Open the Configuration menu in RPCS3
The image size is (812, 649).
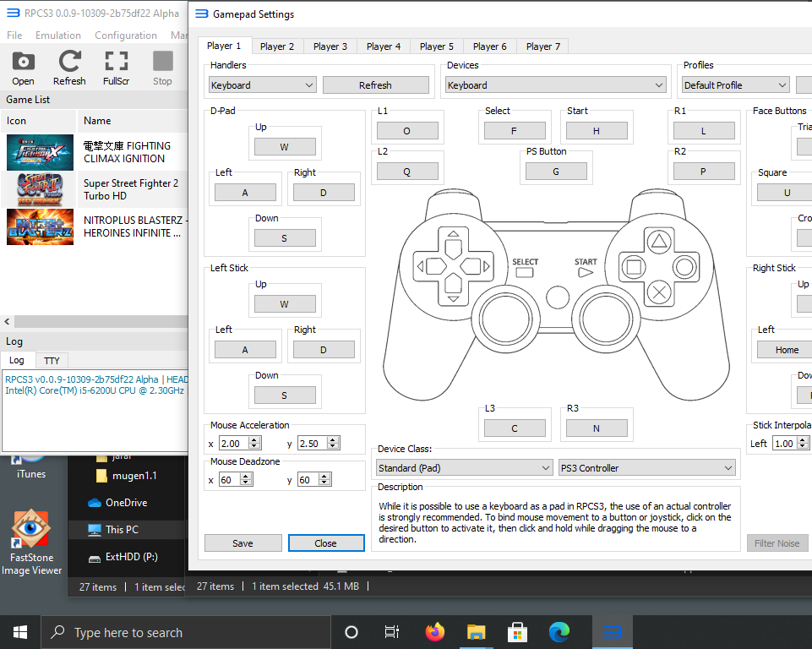coord(126,35)
